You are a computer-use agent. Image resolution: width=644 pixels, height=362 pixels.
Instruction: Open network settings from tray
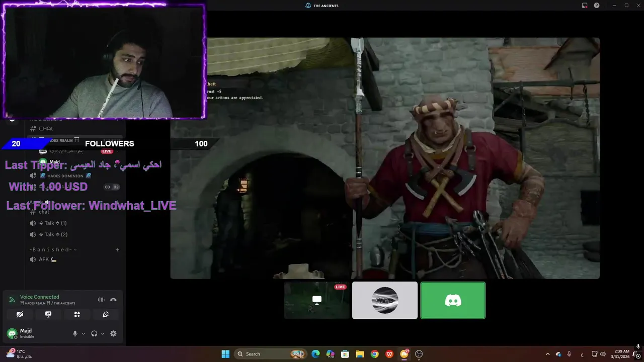(x=594, y=354)
